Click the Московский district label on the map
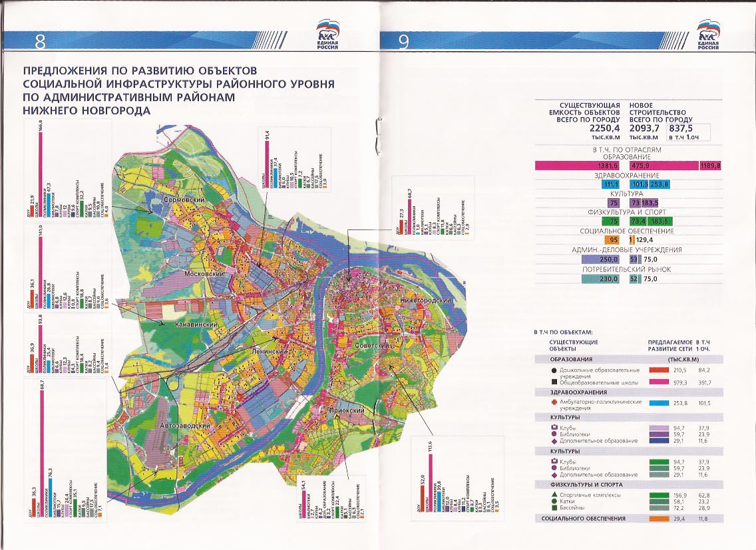Viewport: 756px width, 550px height. (204, 274)
